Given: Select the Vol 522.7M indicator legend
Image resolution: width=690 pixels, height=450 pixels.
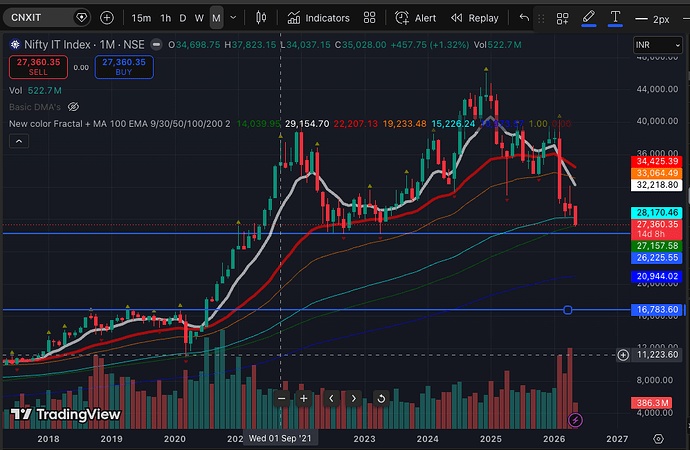Looking at the screenshot, I should (35, 91).
